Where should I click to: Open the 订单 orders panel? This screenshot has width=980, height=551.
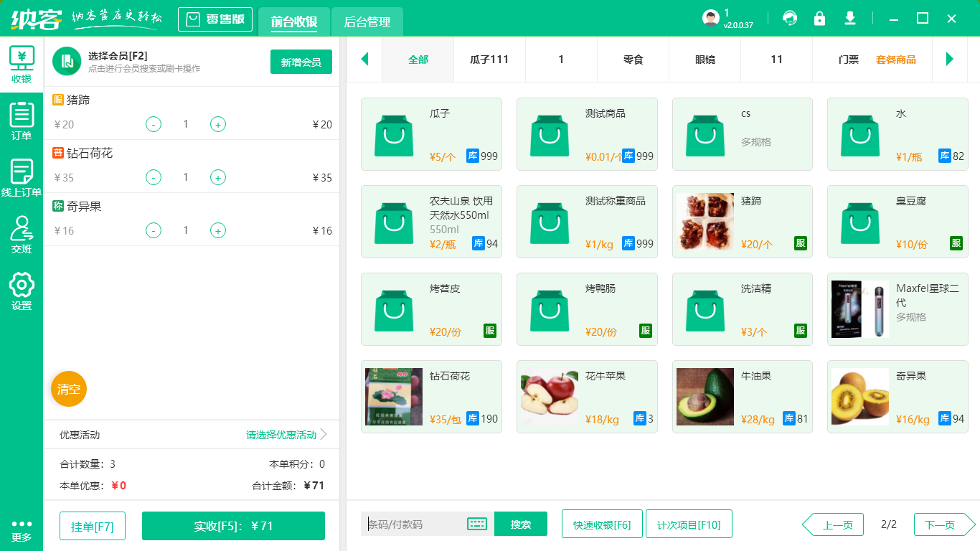[x=21, y=118]
